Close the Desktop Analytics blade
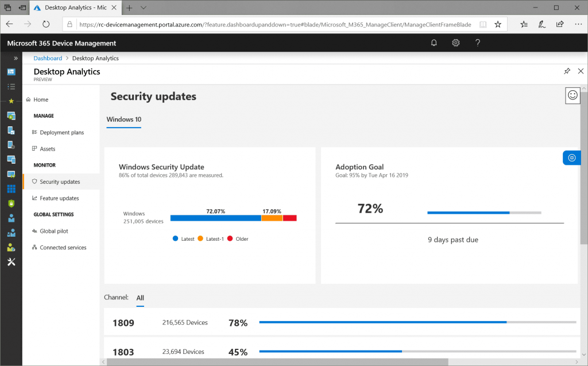This screenshot has height=366, width=588. click(x=581, y=71)
